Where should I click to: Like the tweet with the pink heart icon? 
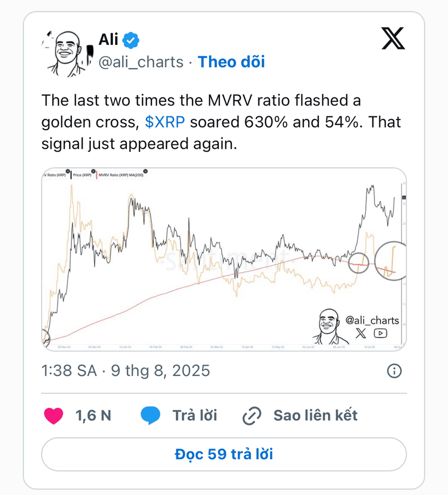(x=54, y=415)
